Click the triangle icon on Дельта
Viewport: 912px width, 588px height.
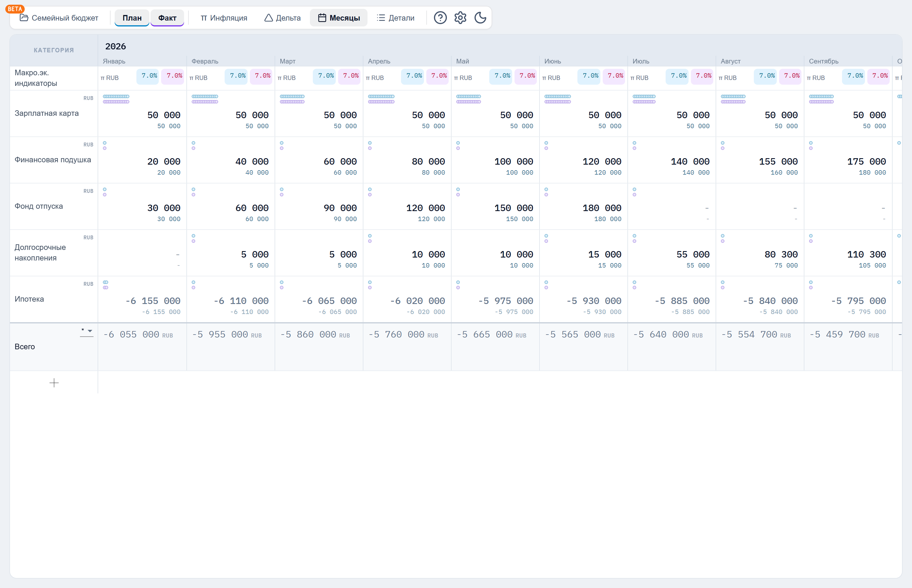click(x=268, y=18)
